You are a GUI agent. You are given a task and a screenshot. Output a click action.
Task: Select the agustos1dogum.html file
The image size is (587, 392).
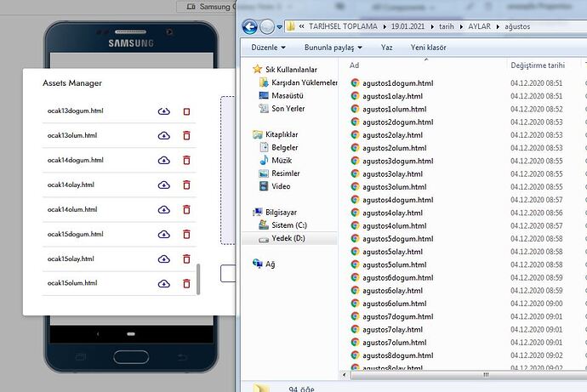(397, 83)
